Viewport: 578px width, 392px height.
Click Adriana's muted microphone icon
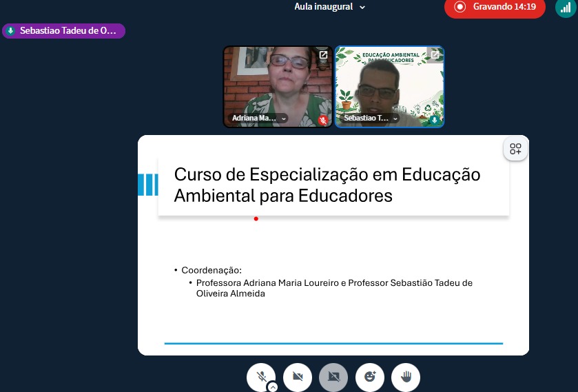322,120
